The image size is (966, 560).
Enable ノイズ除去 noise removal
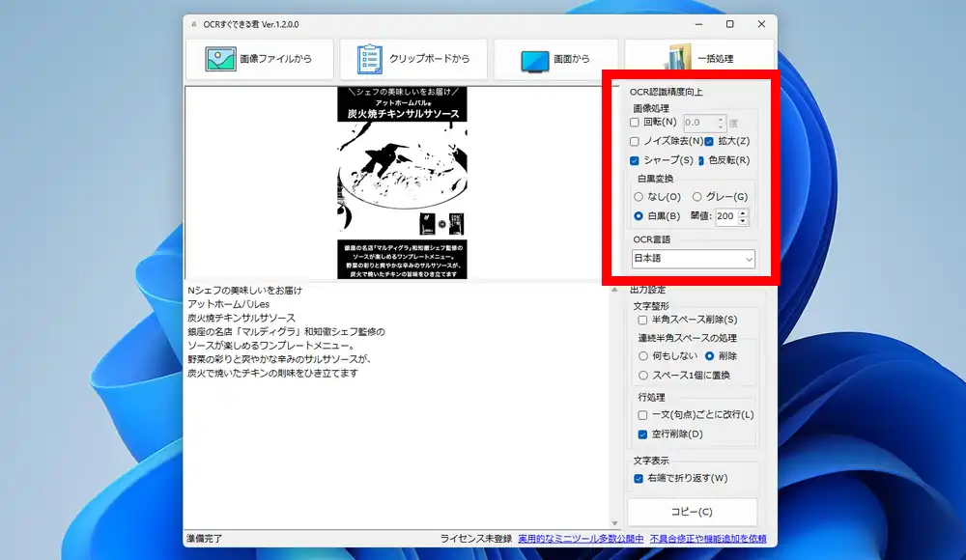tap(634, 141)
